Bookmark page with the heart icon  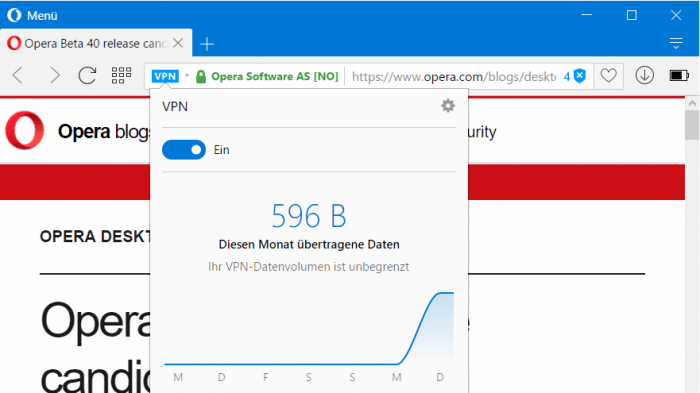pos(608,76)
